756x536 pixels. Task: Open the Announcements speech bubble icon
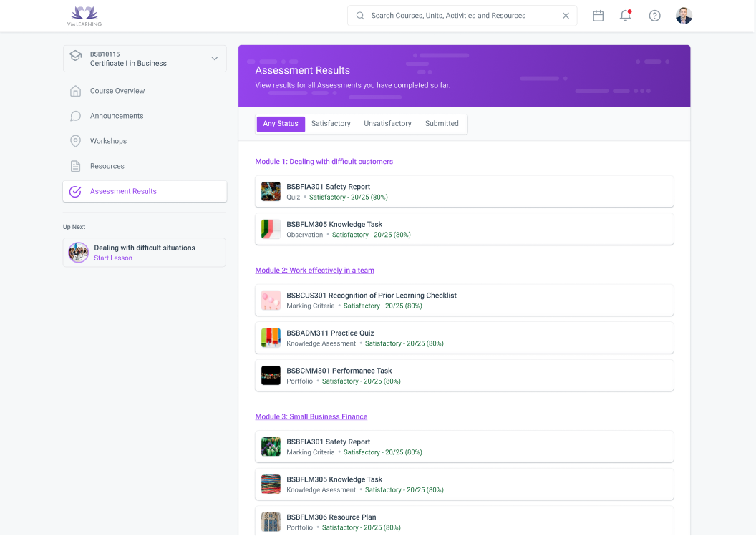(76, 115)
